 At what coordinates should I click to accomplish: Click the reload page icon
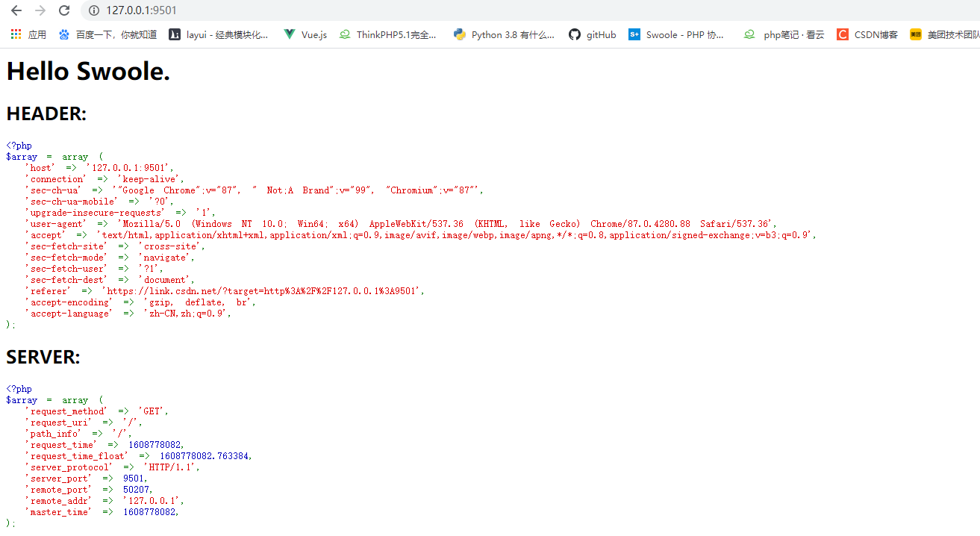pos(64,11)
